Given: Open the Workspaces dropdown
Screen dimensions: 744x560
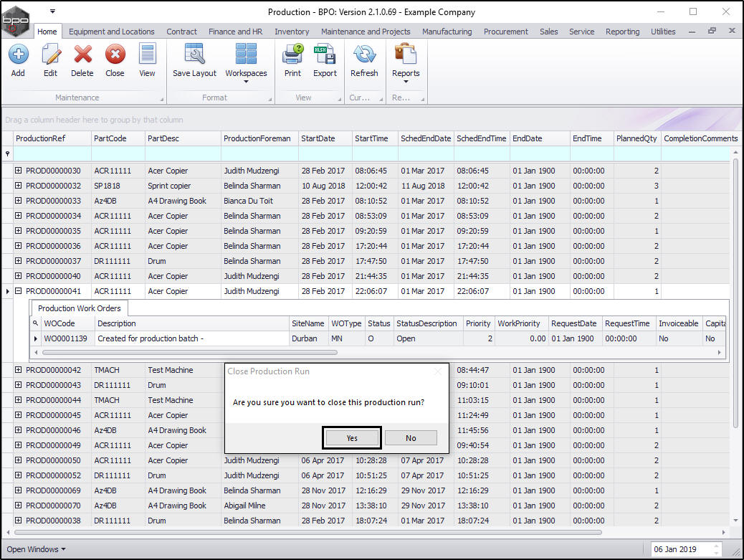Looking at the screenshot, I should click(x=246, y=65).
